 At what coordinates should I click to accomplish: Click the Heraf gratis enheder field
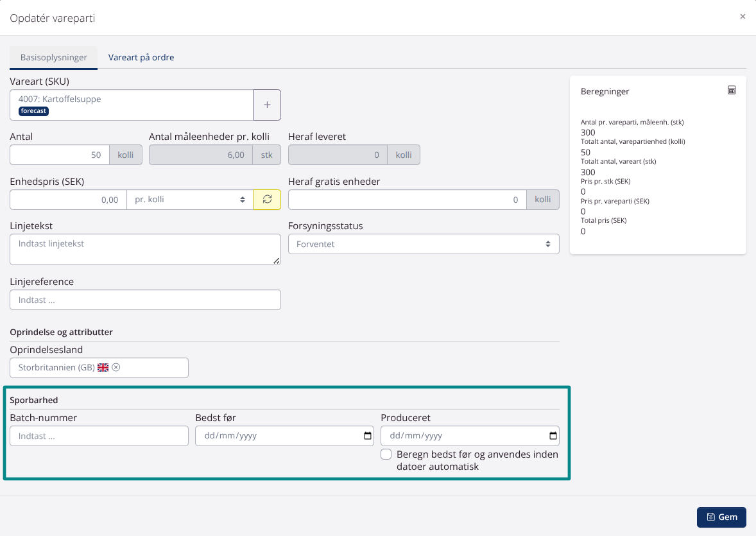(407, 200)
